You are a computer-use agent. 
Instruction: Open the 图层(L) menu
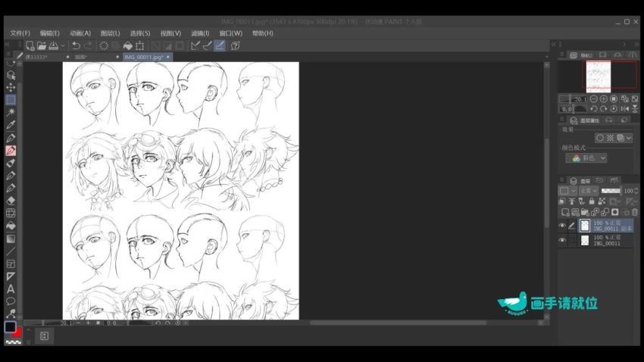tap(110, 33)
